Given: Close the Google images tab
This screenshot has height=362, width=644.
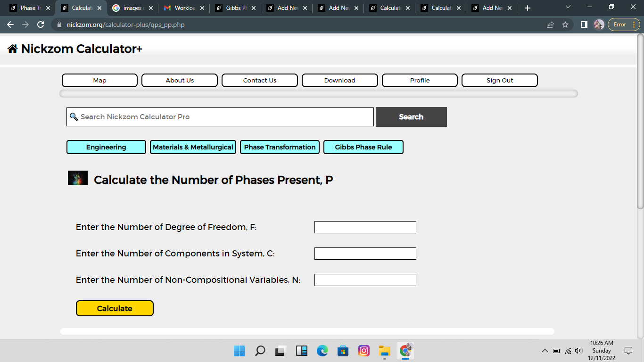Looking at the screenshot, I should coord(151,8).
